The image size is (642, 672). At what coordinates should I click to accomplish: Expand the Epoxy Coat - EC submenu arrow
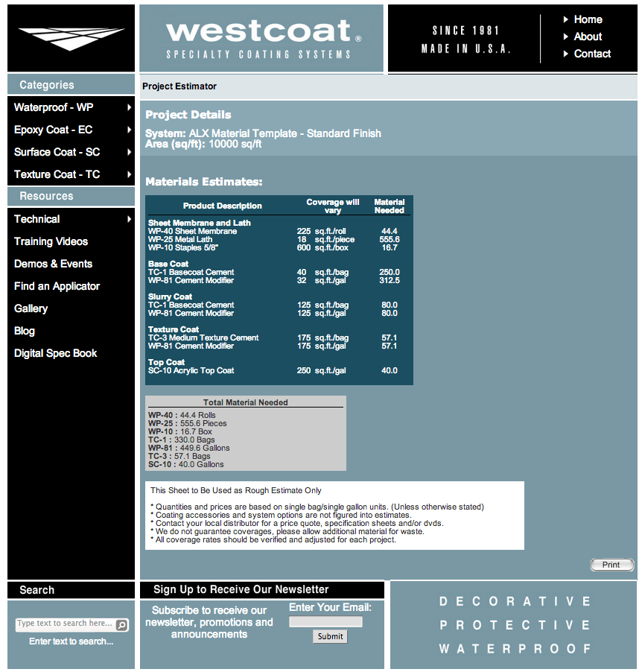[x=129, y=130]
